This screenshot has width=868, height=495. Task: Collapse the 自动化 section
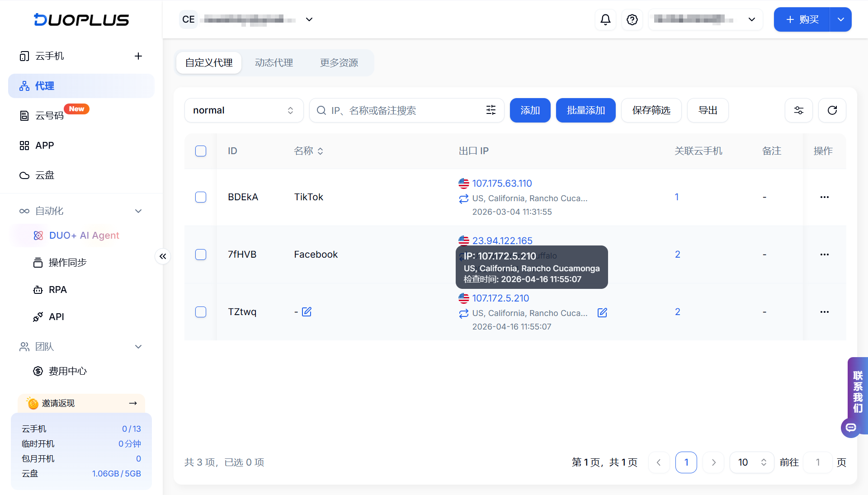tap(138, 211)
